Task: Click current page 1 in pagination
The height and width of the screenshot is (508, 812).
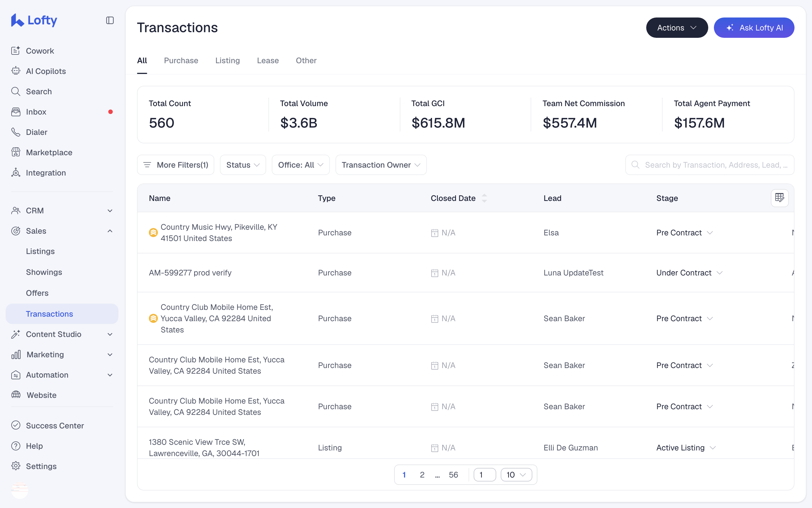Action: pyautogui.click(x=404, y=475)
